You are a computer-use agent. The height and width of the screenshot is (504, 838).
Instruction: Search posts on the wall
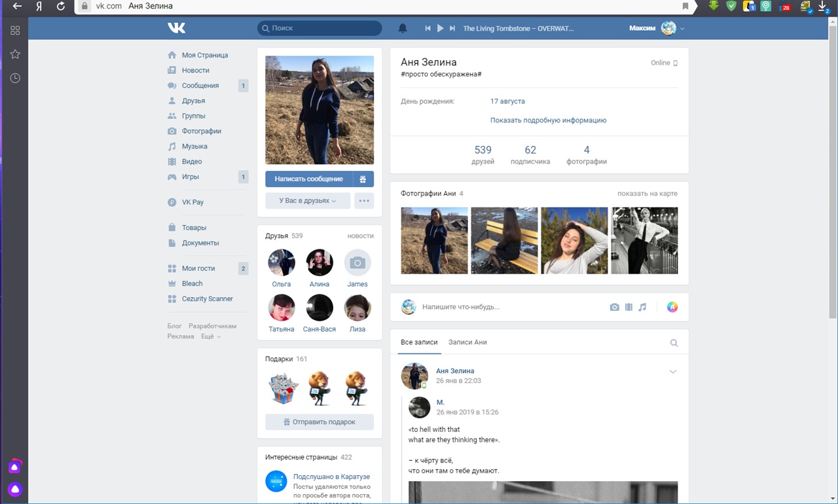674,343
